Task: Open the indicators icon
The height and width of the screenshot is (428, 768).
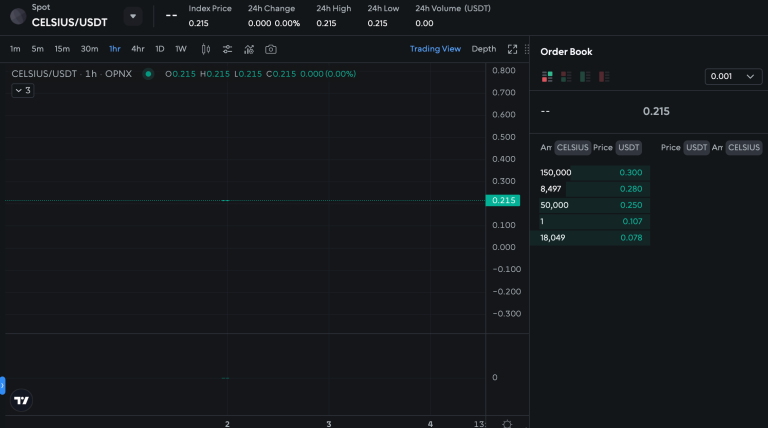Action: 249,49
